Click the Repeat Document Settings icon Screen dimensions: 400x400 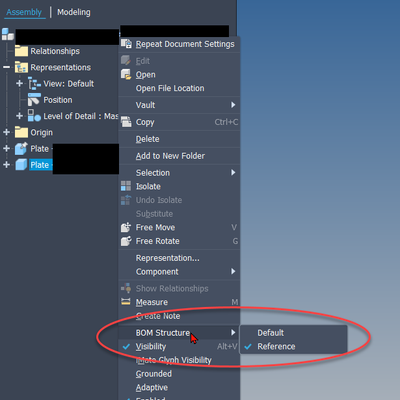[x=126, y=44]
